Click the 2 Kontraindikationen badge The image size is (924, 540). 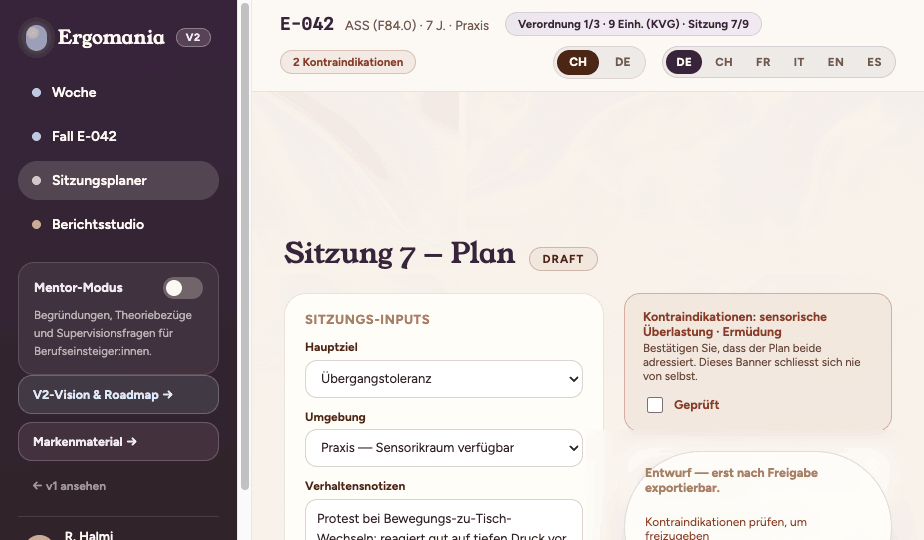coord(348,62)
